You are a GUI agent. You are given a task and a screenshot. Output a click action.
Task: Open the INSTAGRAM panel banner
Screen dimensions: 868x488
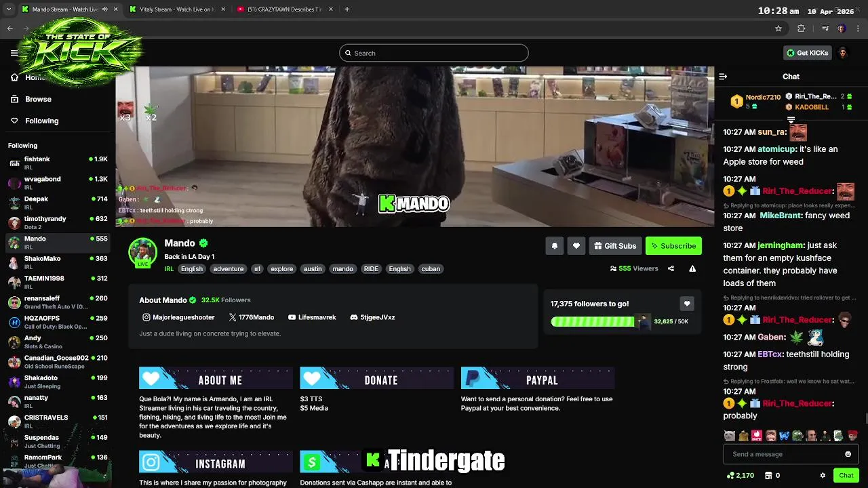pyautogui.click(x=216, y=462)
